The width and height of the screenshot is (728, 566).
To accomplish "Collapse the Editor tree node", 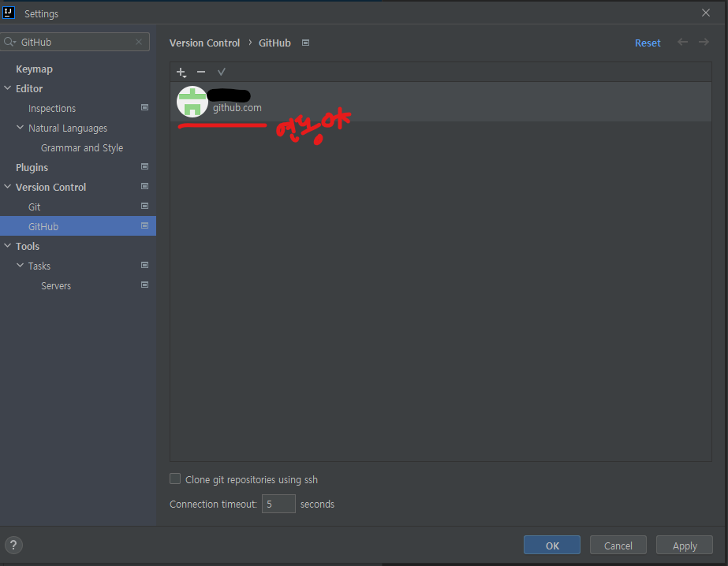I will click(x=7, y=88).
